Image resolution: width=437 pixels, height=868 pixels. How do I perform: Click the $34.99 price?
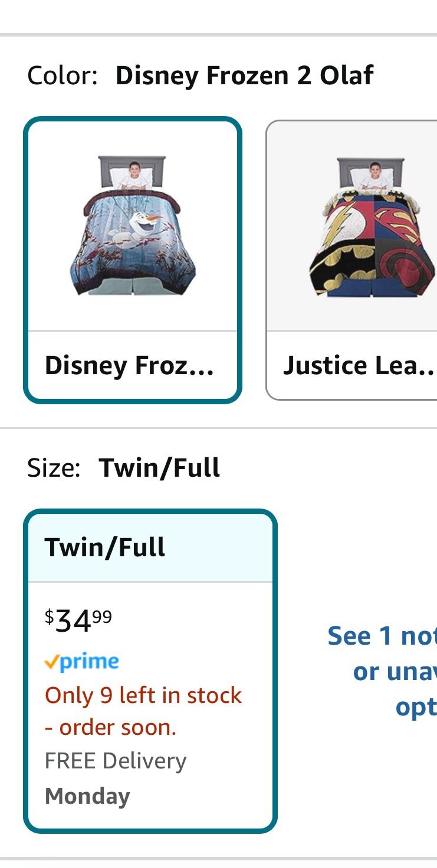point(78,621)
